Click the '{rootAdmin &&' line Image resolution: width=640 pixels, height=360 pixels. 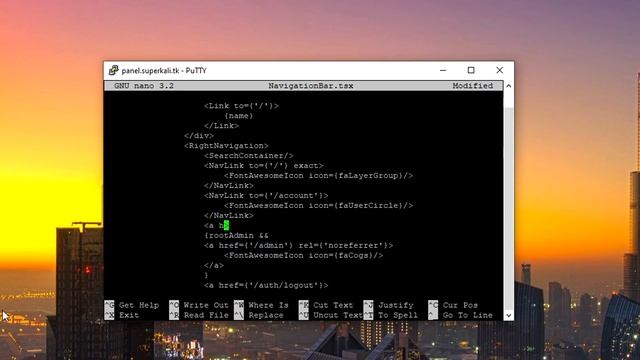pyautogui.click(x=236, y=236)
